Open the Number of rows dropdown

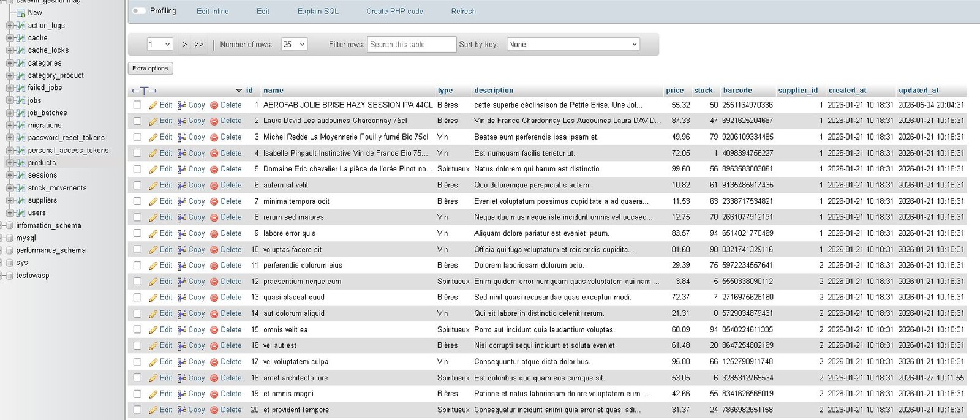click(294, 44)
